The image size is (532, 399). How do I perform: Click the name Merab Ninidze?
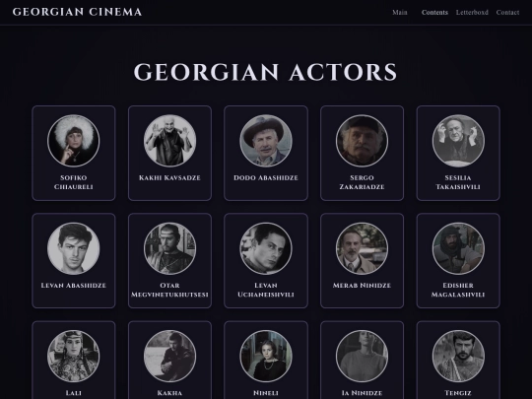(362, 286)
